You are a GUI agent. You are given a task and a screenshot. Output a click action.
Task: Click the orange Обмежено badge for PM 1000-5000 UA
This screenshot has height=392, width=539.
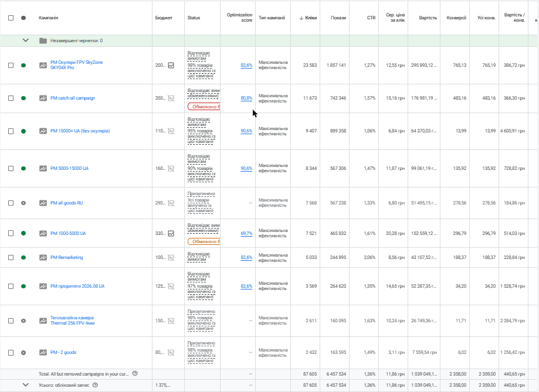(x=204, y=241)
